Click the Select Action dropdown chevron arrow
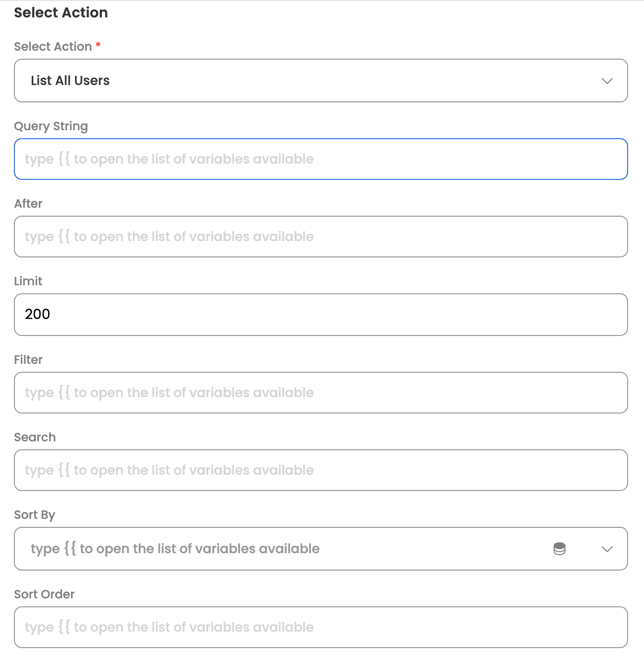This screenshot has height=664, width=644. click(x=607, y=81)
